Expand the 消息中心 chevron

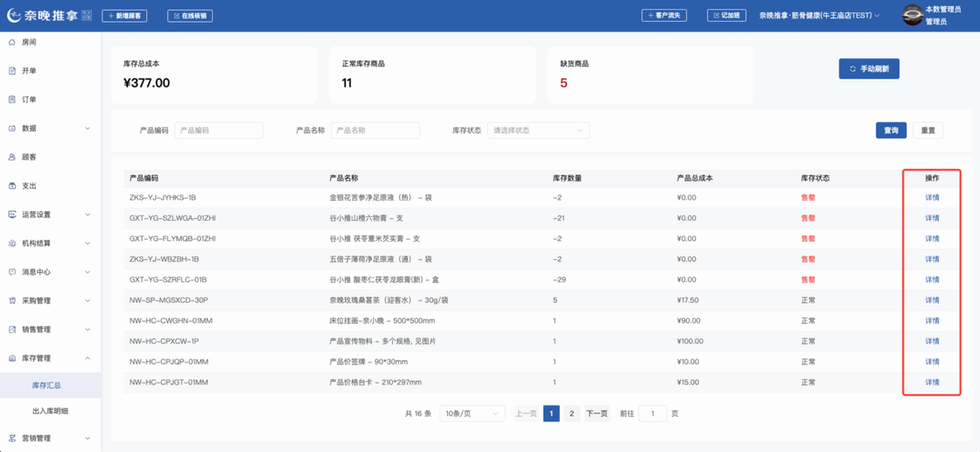click(87, 272)
